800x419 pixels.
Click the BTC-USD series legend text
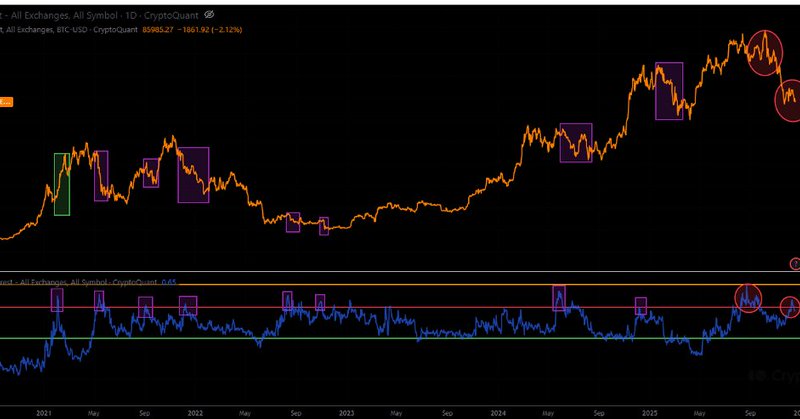[x=69, y=30]
